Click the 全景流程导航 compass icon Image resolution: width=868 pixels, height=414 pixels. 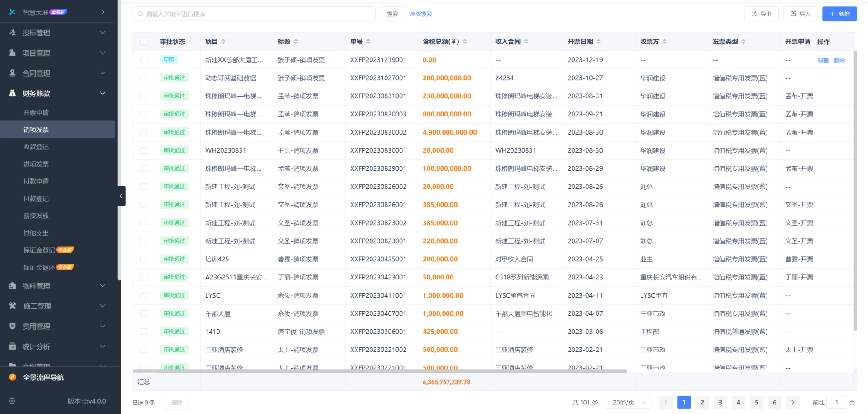pyautogui.click(x=12, y=377)
